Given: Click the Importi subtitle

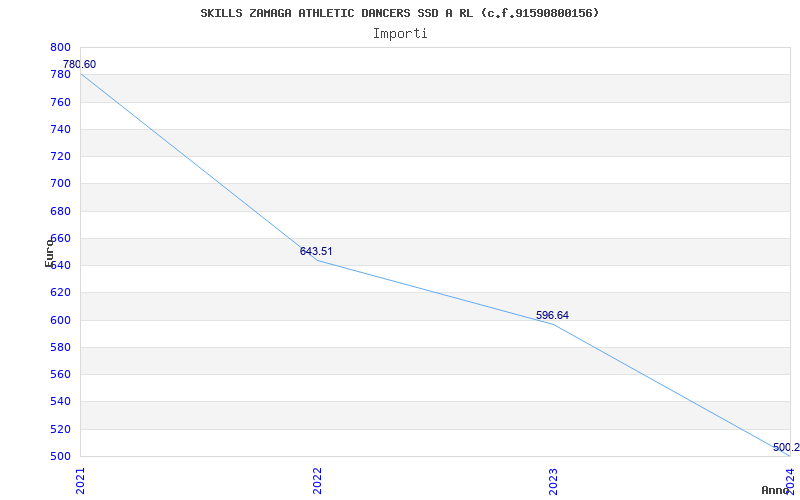Looking at the screenshot, I should coord(400,34).
